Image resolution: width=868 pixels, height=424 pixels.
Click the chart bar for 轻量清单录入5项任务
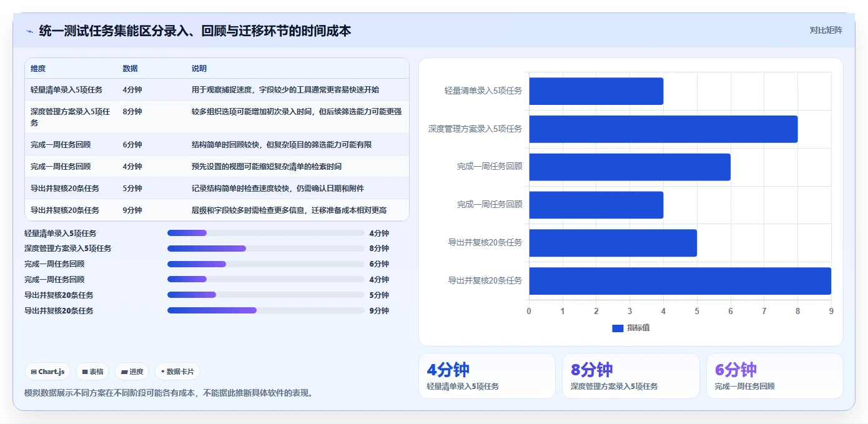pos(596,91)
